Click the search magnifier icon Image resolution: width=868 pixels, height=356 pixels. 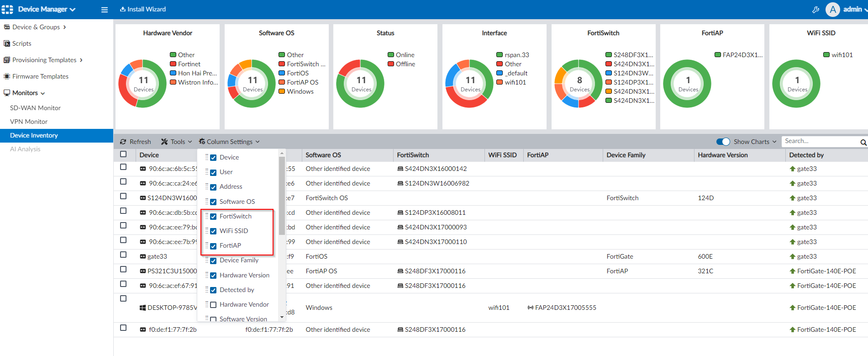[x=863, y=142]
